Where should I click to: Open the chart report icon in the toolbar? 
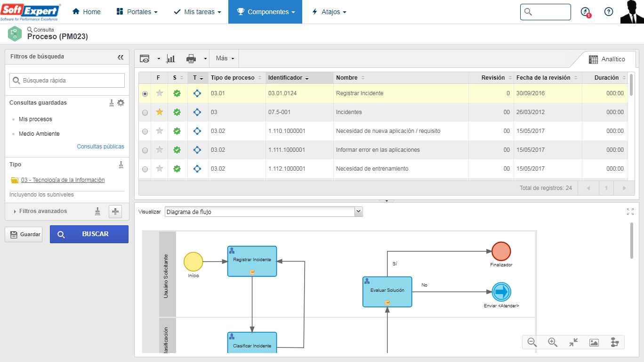[x=171, y=58]
